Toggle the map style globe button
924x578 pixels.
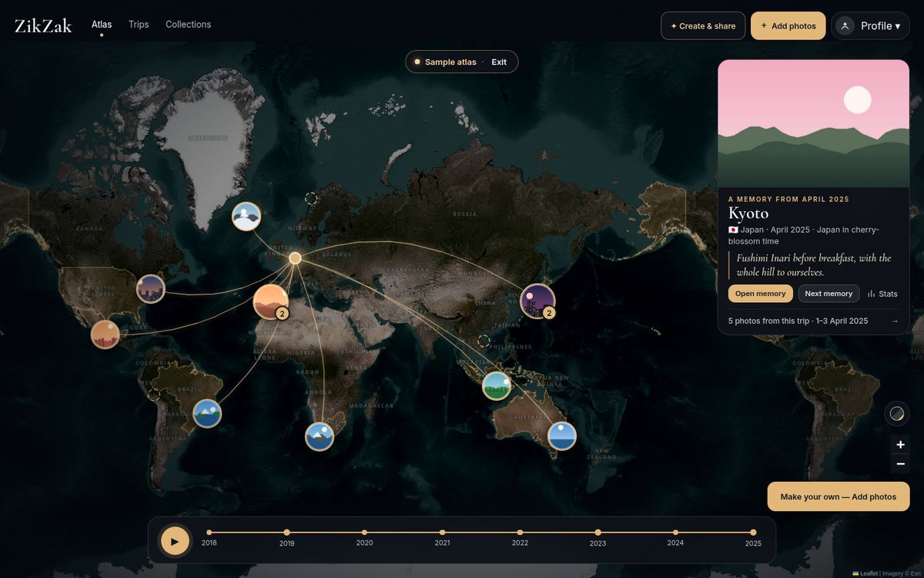click(x=897, y=414)
